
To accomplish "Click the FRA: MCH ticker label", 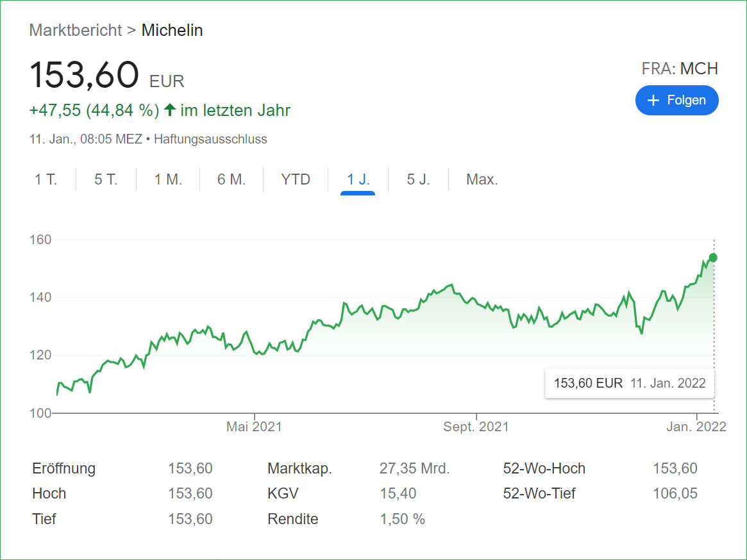I will (680, 69).
